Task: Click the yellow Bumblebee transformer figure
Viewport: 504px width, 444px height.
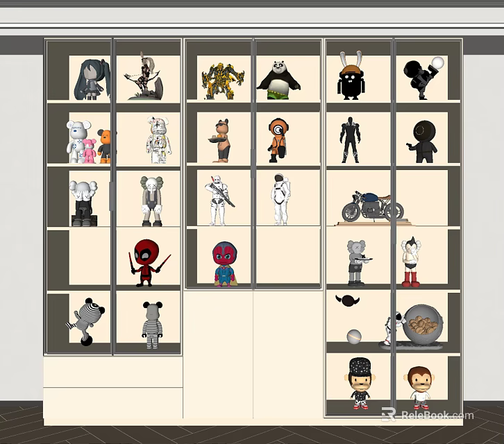Action: tap(223, 81)
